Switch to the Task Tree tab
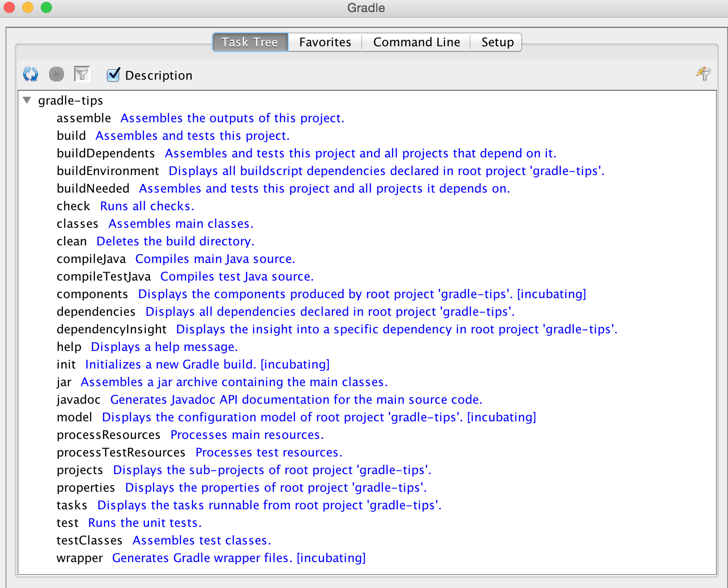Screen dimensions: 728x588 250,42
